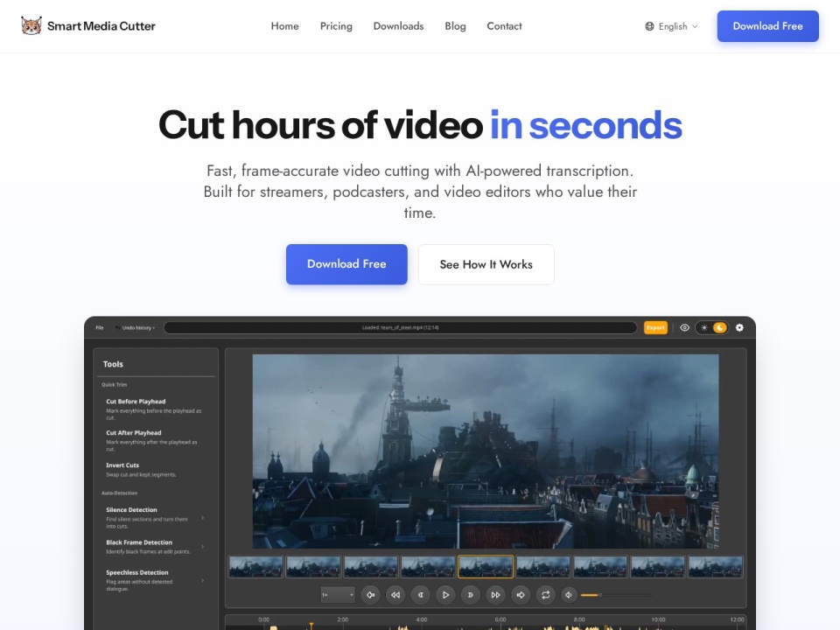Open the File menu in the app preview

[x=100, y=328]
